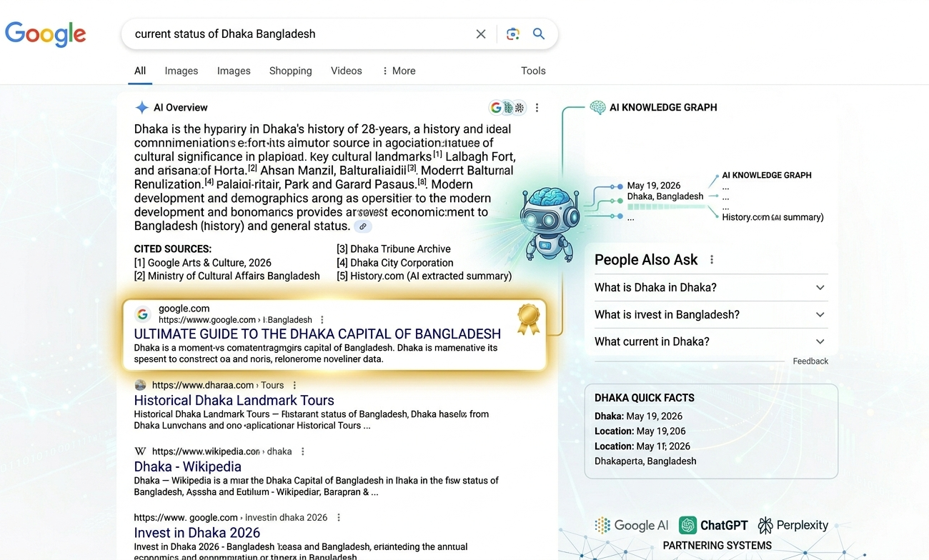Click cited source Google Arts & Culture, 2026
This screenshot has height=560, width=929.
click(203, 263)
